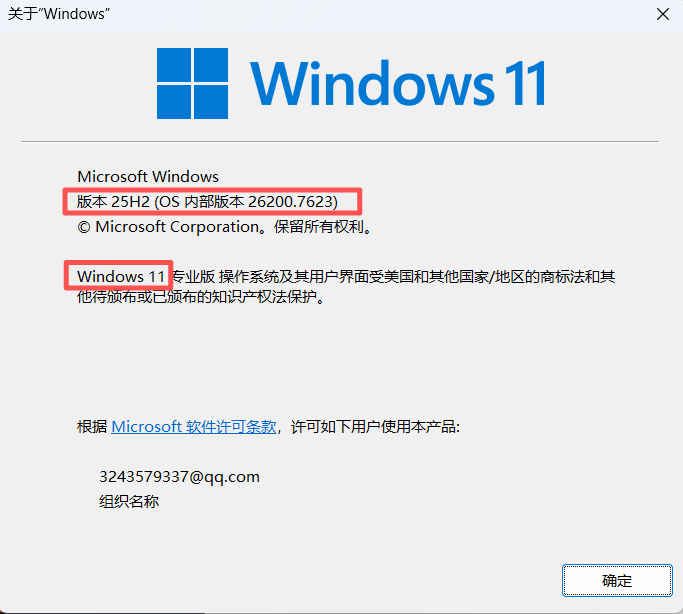Screen dimensions: 683x614
Task: Click the OS build number 26200.7623
Action: (290, 202)
